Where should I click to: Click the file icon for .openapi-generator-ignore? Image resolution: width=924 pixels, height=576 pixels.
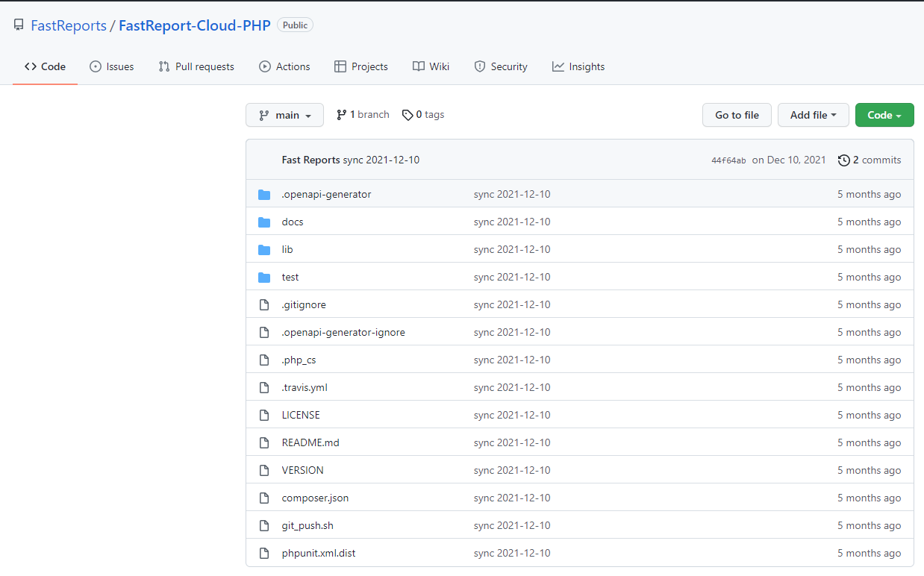[263, 333]
